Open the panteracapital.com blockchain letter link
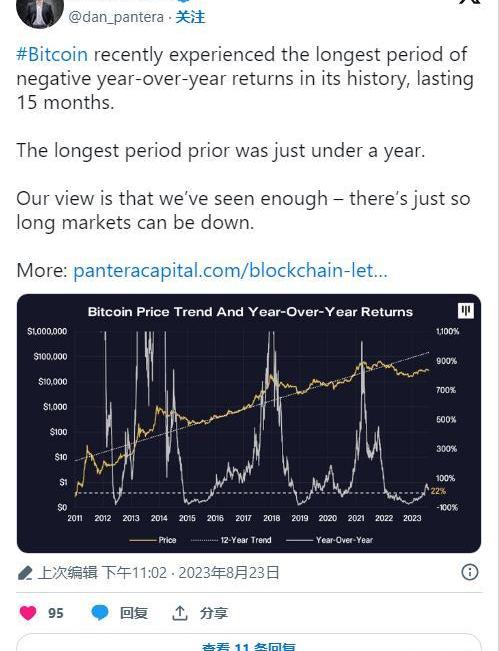 pyautogui.click(x=230, y=271)
